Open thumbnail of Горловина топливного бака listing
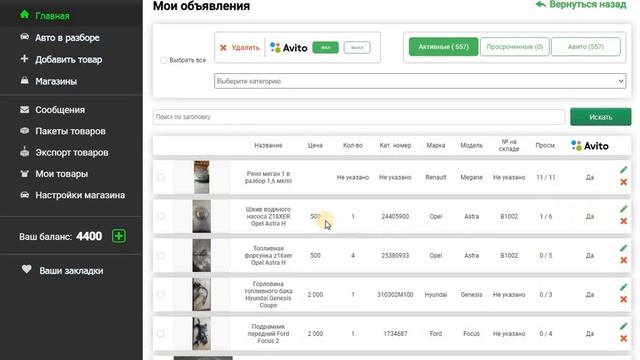The image size is (640, 360). (202, 294)
